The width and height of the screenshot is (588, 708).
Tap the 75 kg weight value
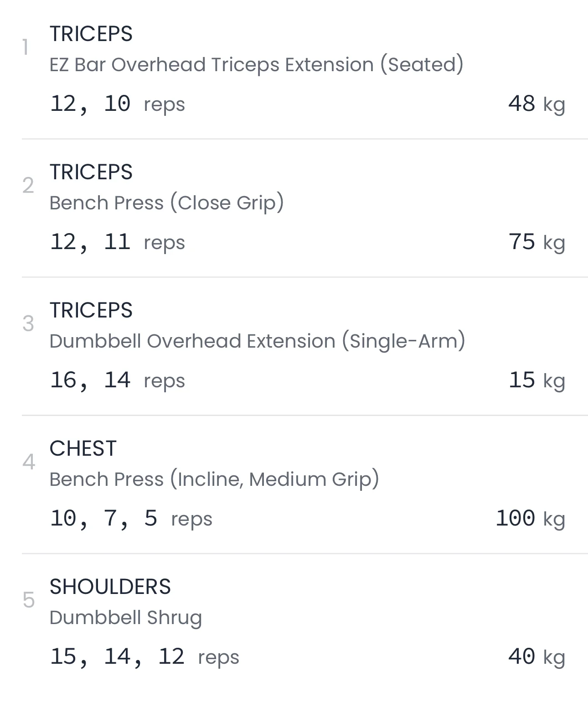pyautogui.click(x=536, y=242)
